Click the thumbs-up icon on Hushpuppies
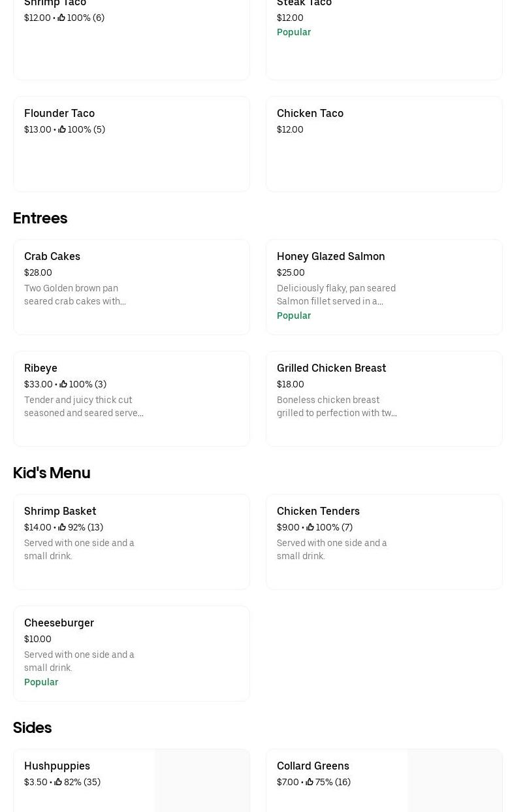Screen dimensions: 525x812 click(58, 782)
